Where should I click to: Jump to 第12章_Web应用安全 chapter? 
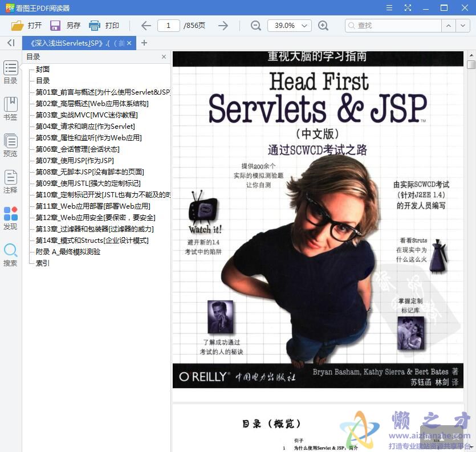pyautogui.click(x=96, y=218)
